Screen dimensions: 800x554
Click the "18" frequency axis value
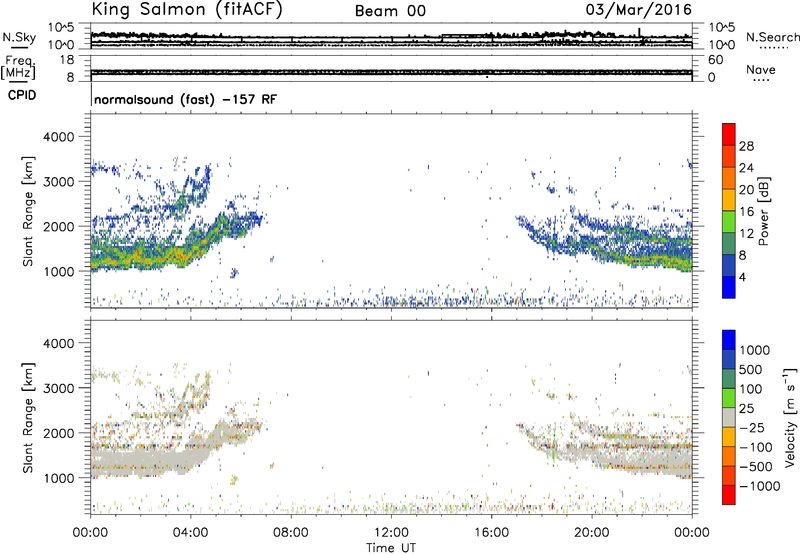(x=67, y=60)
